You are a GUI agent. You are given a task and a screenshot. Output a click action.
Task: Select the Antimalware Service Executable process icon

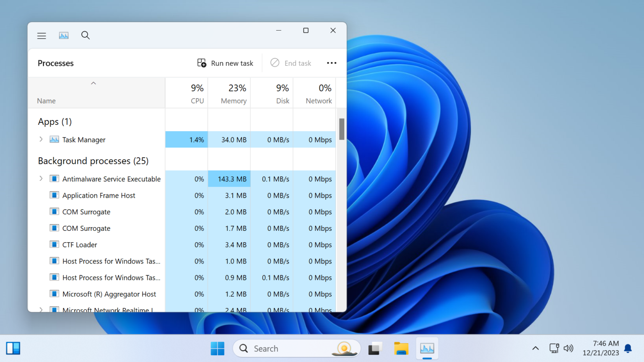[55, 178]
